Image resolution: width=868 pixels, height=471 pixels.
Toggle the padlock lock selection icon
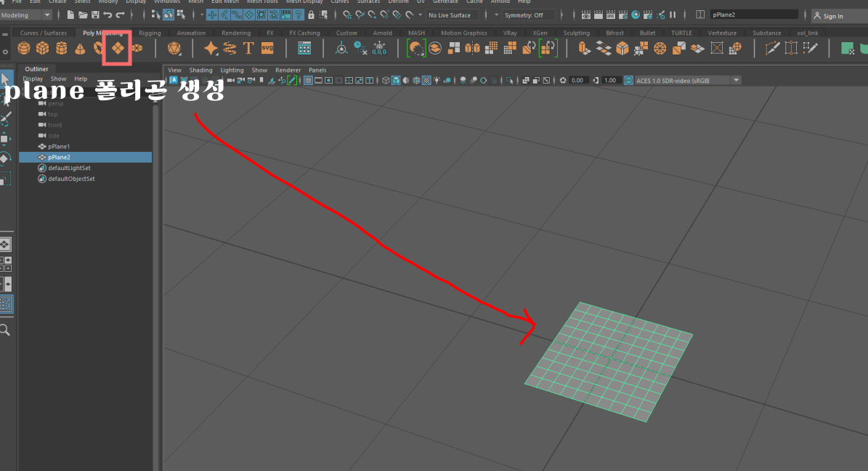311,15
